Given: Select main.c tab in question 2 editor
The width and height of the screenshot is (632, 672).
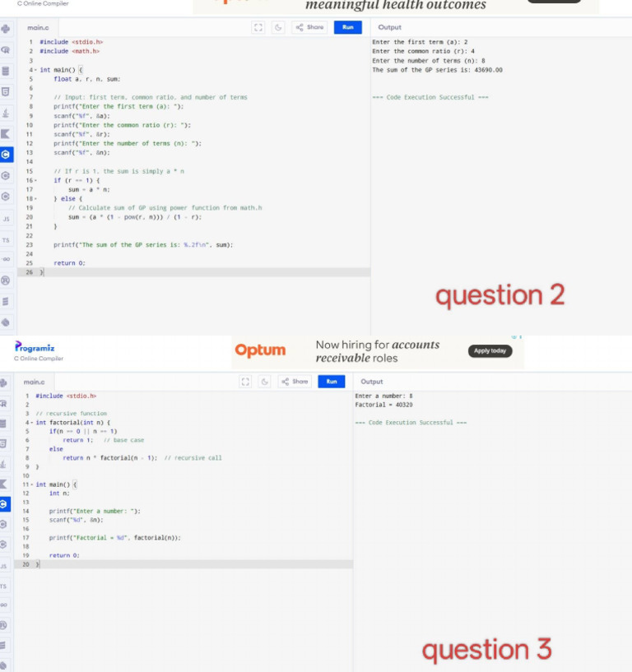Looking at the screenshot, I should 38,27.
